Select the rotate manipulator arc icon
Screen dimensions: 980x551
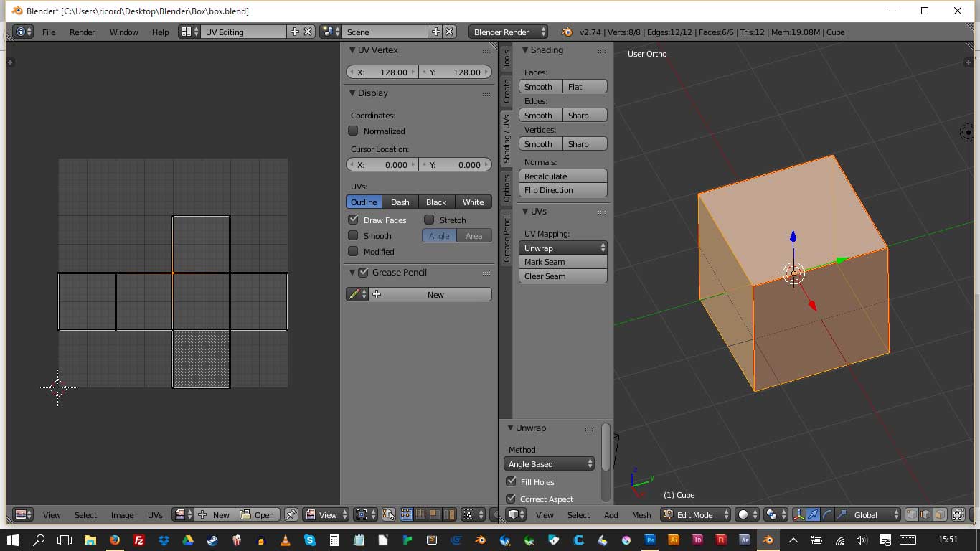click(x=827, y=514)
